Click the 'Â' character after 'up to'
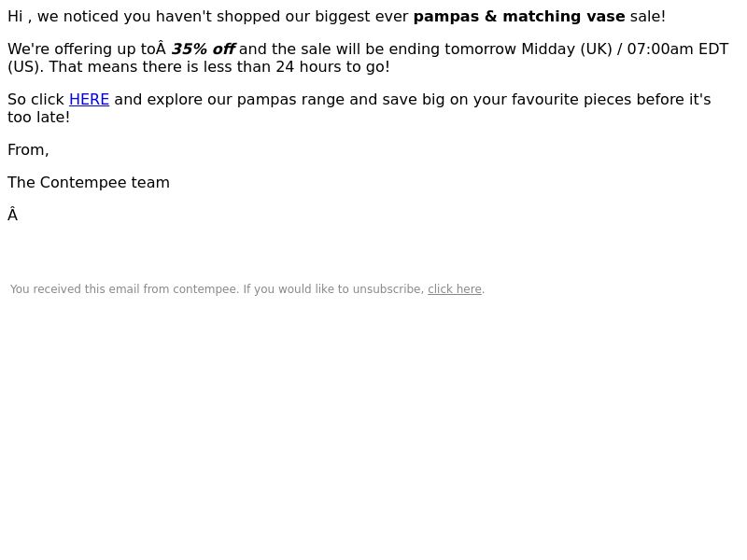This screenshot has width=747, height=560. [161, 49]
